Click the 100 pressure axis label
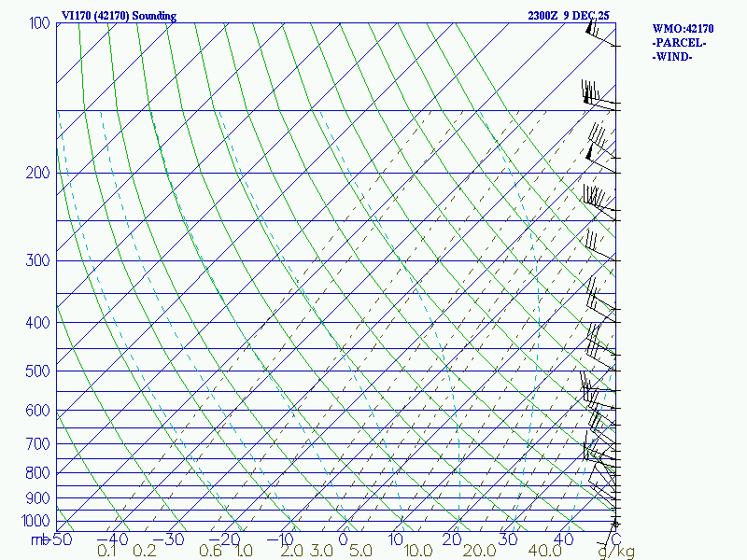Image resolution: width=747 pixels, height=560 pixels. 39,23
